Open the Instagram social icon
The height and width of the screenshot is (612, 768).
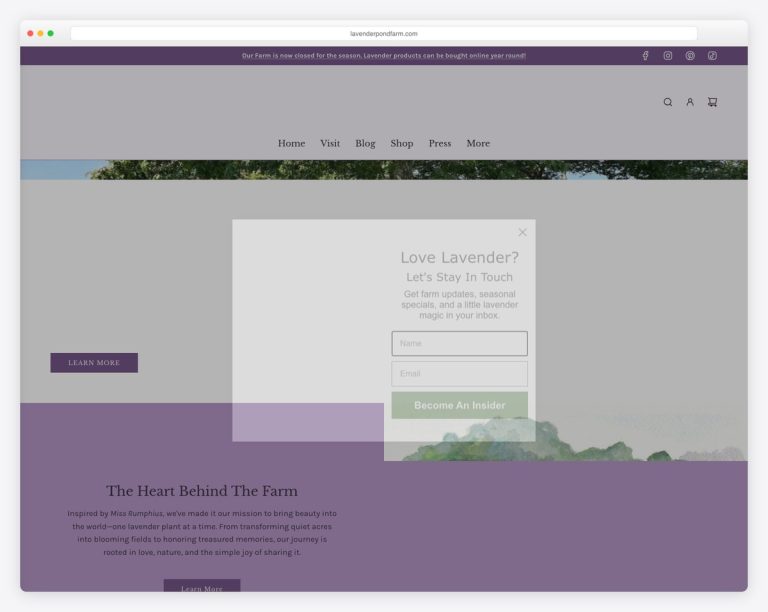pyautogui.click(x=668, y=56)
